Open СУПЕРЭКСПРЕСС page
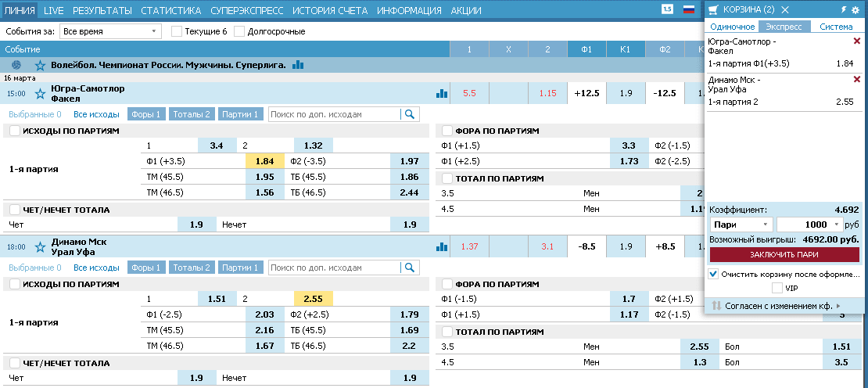Viewport: 868px width, 388px height. tap(247, 10)
